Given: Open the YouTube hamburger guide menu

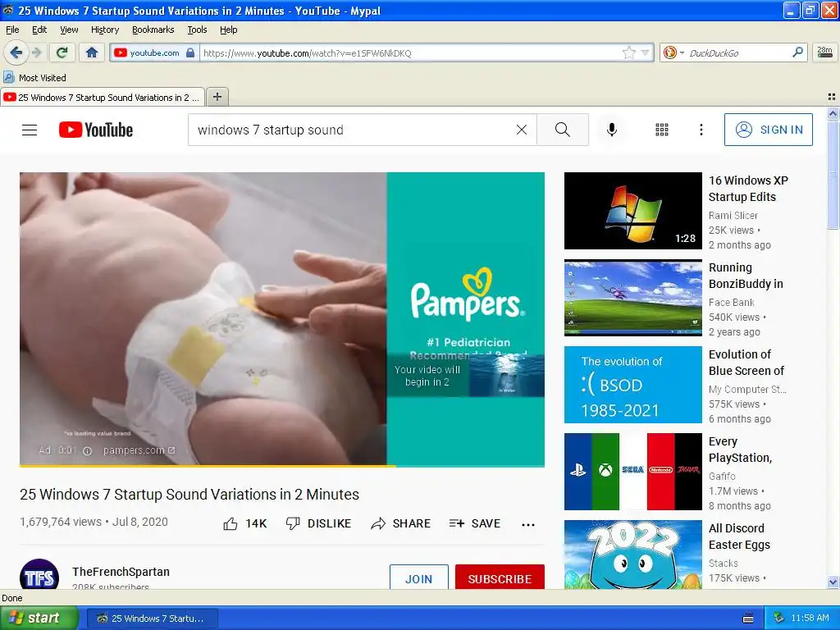Looking at the screenshot, I should pos(30,130).
